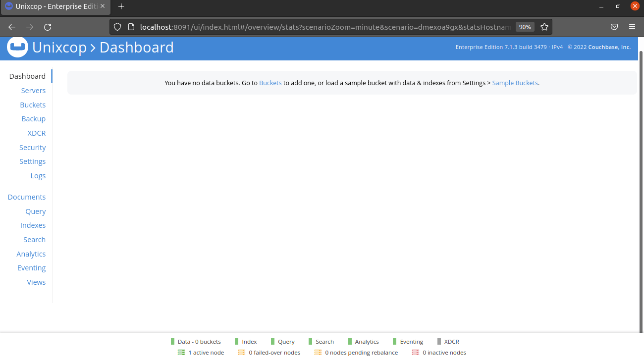The width and height of the screenshot is (644, 362).
Task: Click the '0 failed-over nodes' text
Action: 274,353
